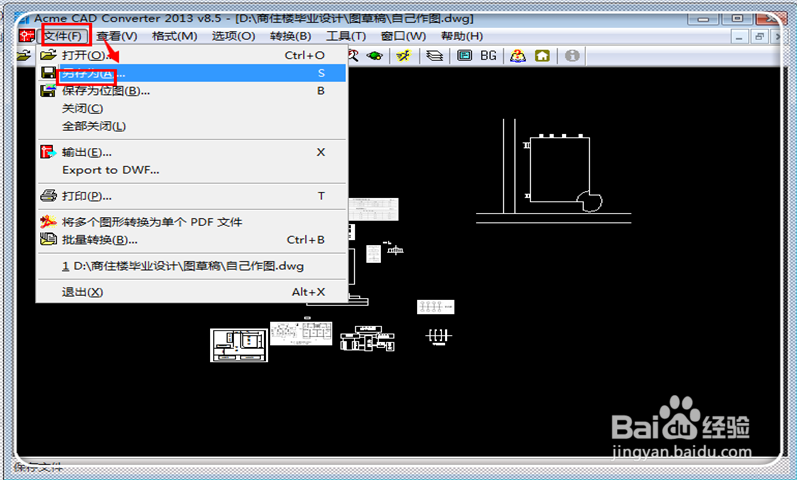Open the 窗口(W) menu
Screen dimensions: 797x480
click(x=404, y=36)
